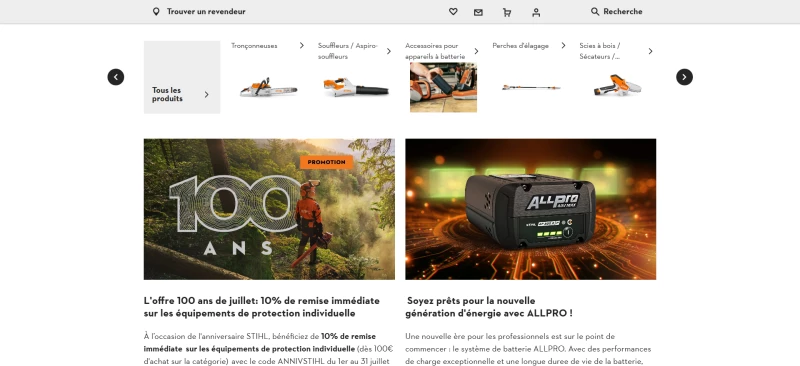800x366 pixels.
Task: Open Souffleurs / Aspiro-souffleurs category
Action: [x=347, y=51]
